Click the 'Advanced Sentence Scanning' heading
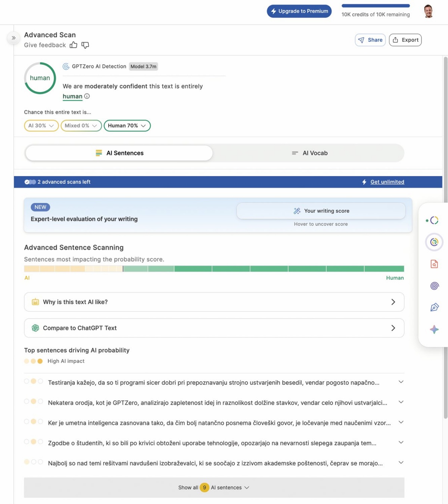This screenshot has height=504, width=448. pyautogui.click(x=74, y=247)
